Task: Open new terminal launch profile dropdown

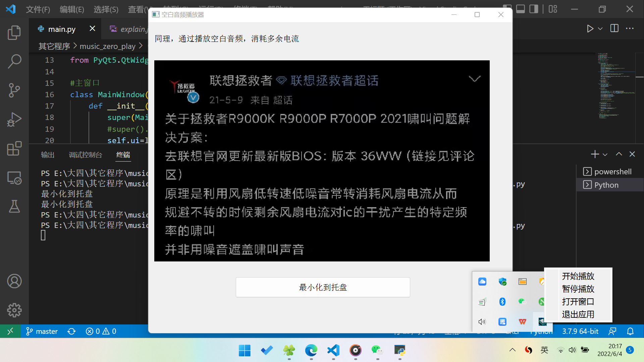Action: [605, 155]
